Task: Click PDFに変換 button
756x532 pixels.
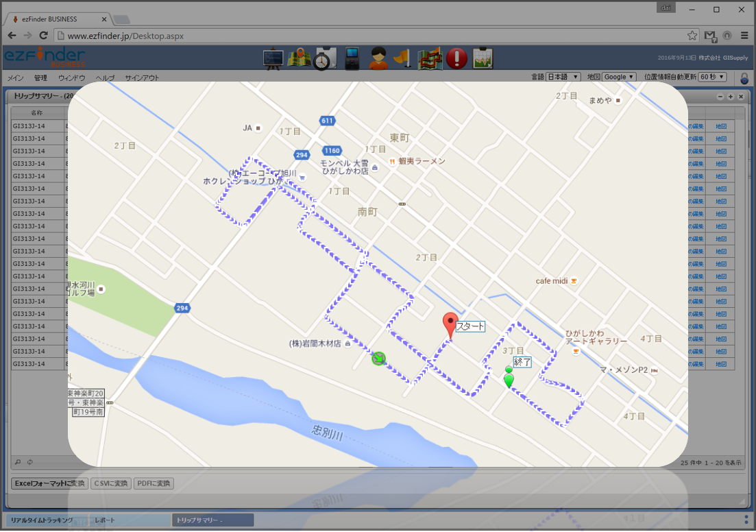Action: coord(154,483)
